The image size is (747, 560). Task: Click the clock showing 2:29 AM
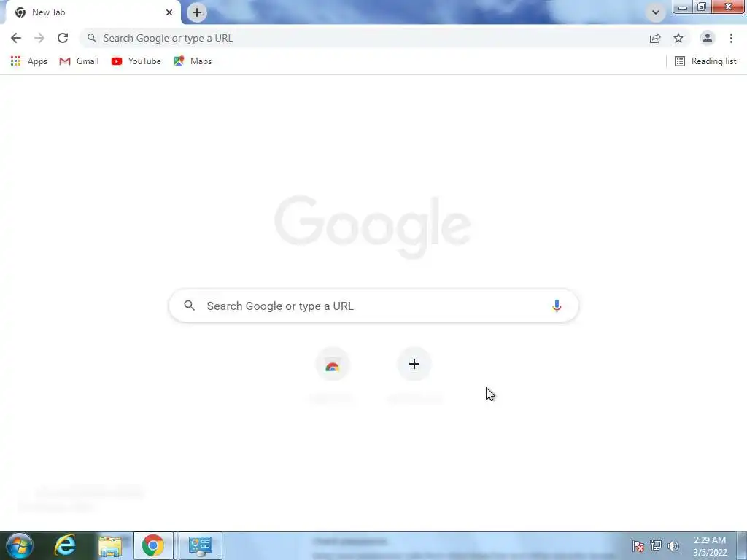click(710, 546)
